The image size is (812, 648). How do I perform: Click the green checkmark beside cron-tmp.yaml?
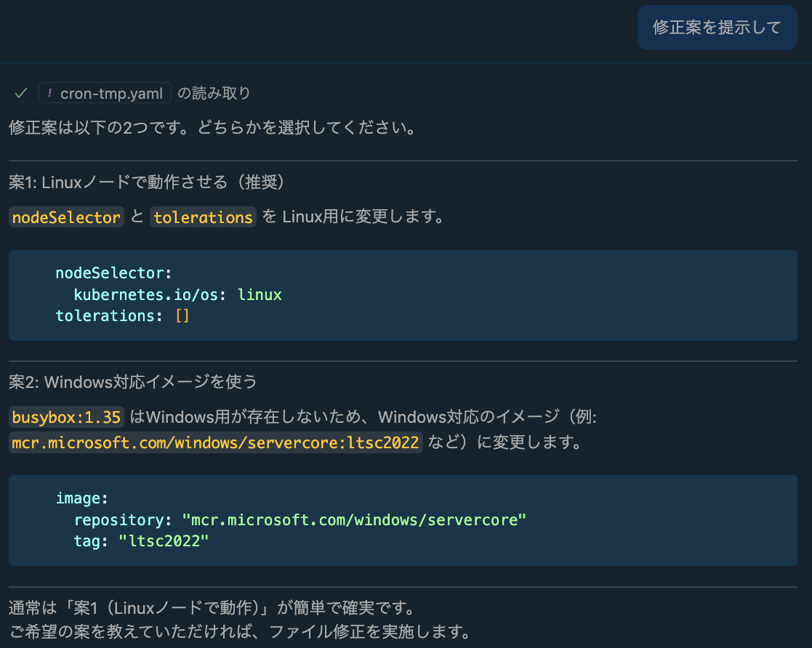pos(21,93)
